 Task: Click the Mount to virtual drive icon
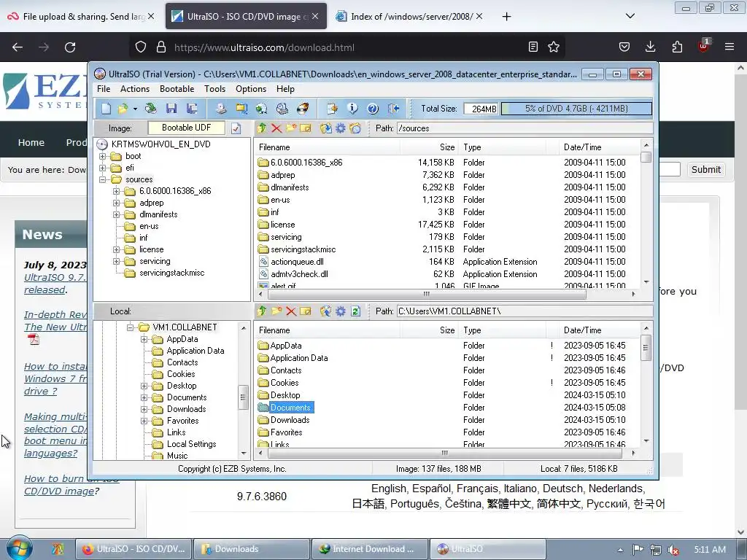tap(282, 109)
